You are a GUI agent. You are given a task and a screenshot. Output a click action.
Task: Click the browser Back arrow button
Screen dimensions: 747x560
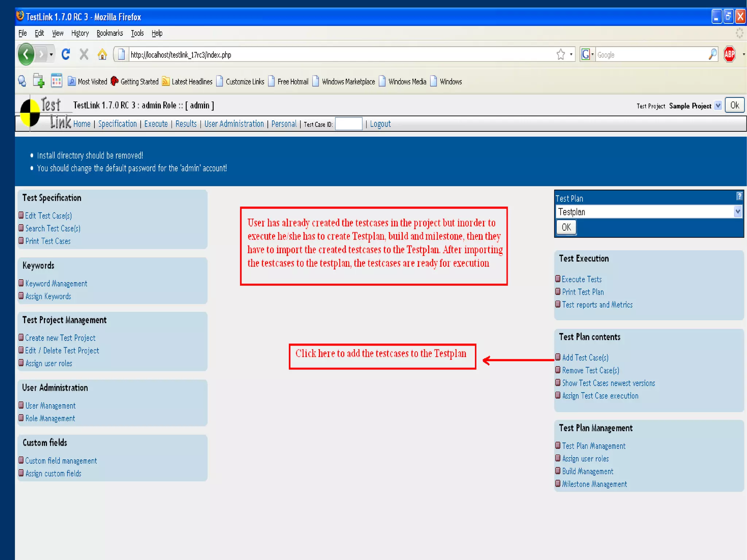click(x=26, y=55)
